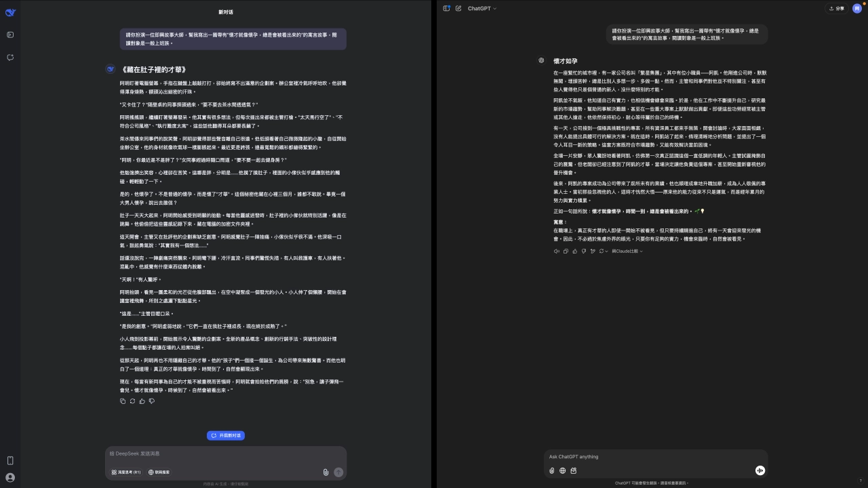Click the DeepSeek whale logo in sidebar

point(10,12)
